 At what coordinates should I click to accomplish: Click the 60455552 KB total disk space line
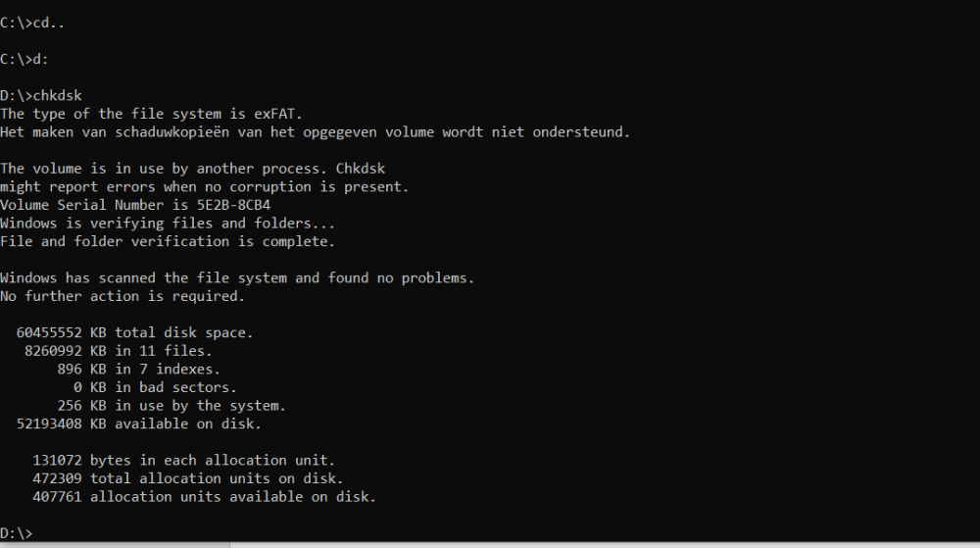[x=134, y=332]
